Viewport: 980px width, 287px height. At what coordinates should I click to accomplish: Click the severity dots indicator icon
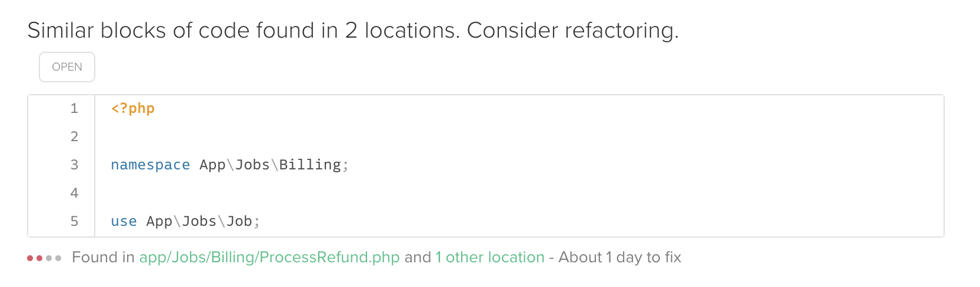44,258
